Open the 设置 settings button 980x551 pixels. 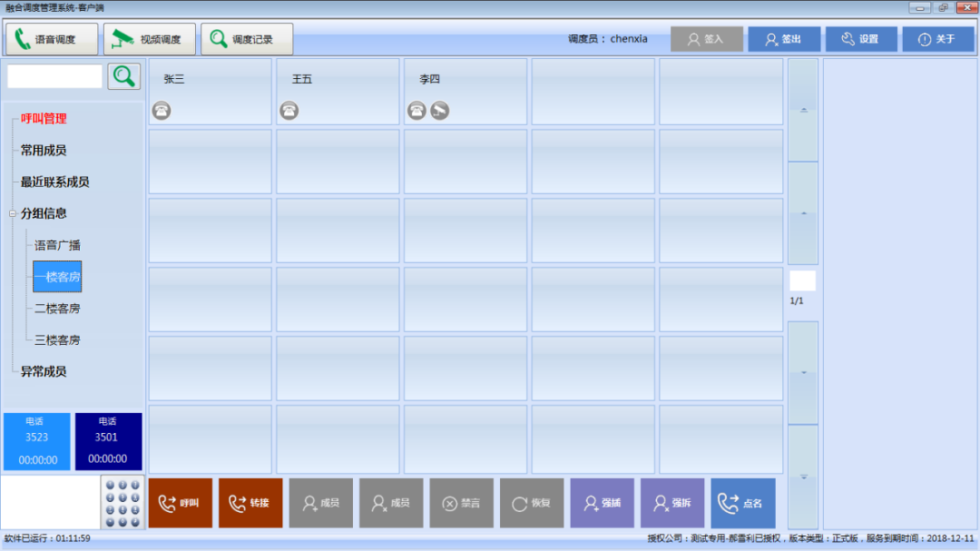click(860, 39)
